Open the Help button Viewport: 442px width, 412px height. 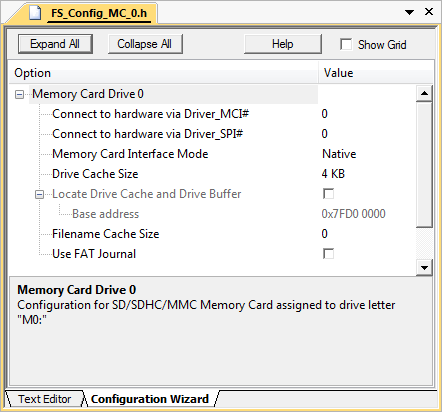[283, 44]
